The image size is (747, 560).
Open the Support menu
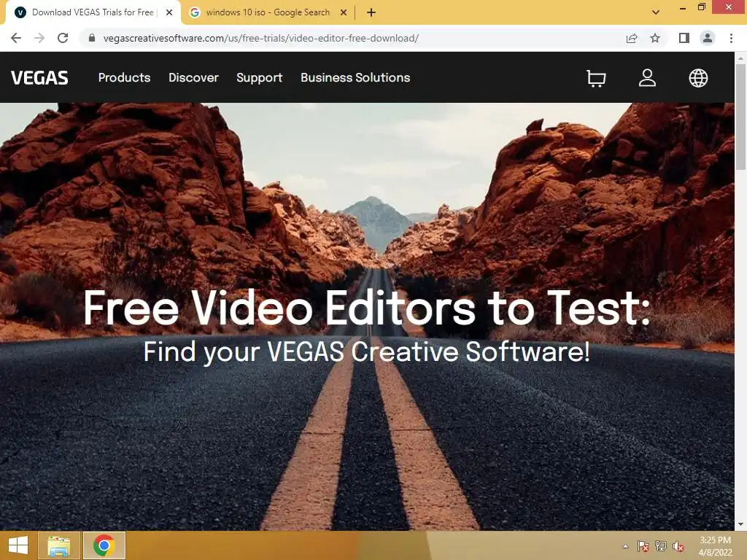point(259,77)
